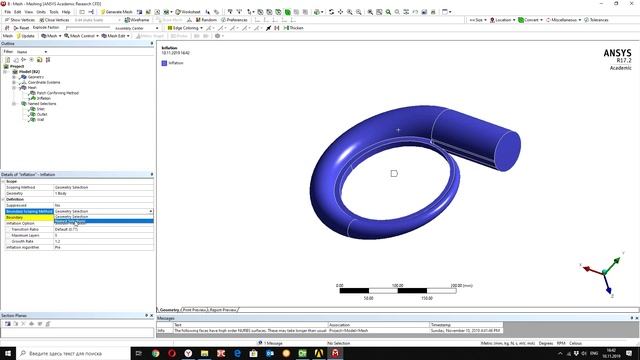Open the Units menu
The width and height of the screenshot is (640, 360).
point(41,12)
